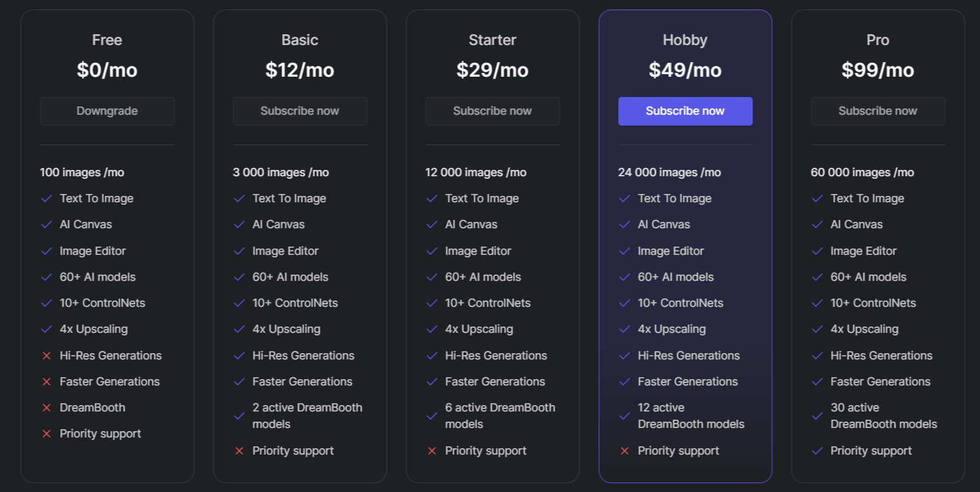Click the checkmark next to Priority support under Pro

point(817,451)
